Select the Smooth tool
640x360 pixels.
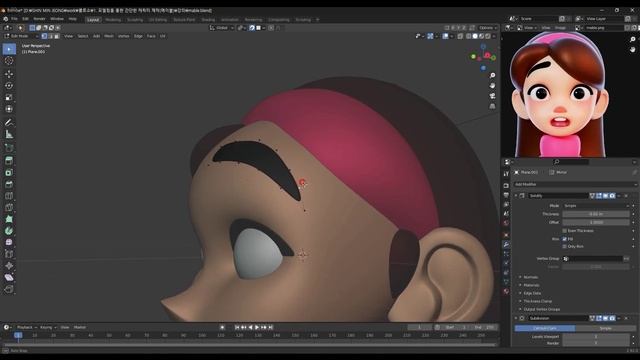point(9,242)
